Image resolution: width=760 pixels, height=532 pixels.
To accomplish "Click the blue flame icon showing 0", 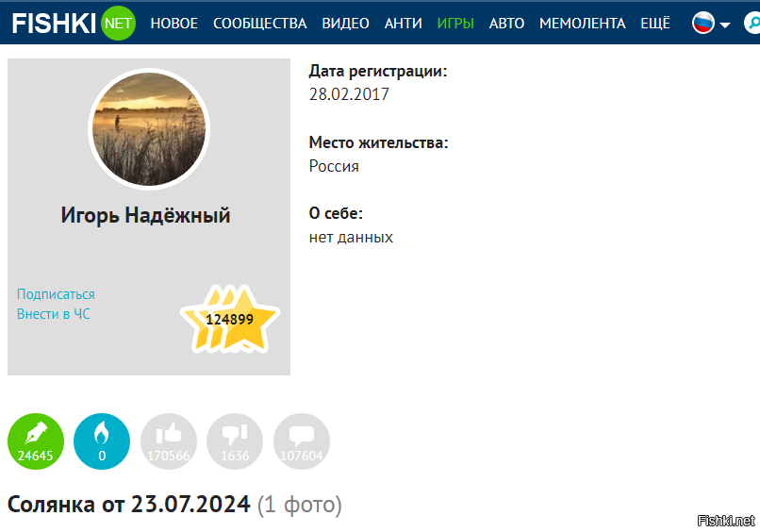I will pos(102,441).
